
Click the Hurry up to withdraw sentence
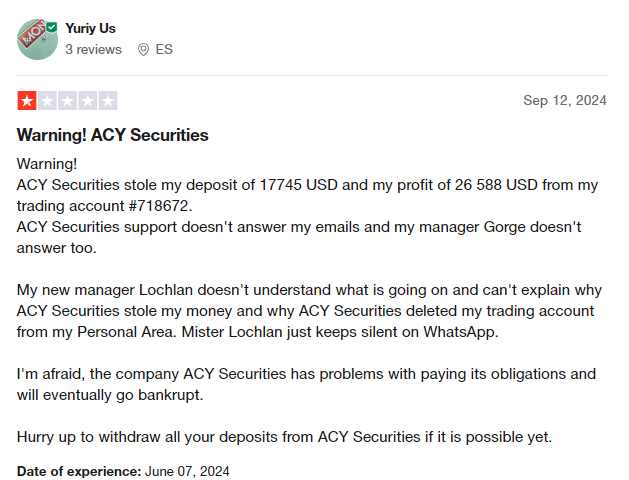click(x=284, y=437)
